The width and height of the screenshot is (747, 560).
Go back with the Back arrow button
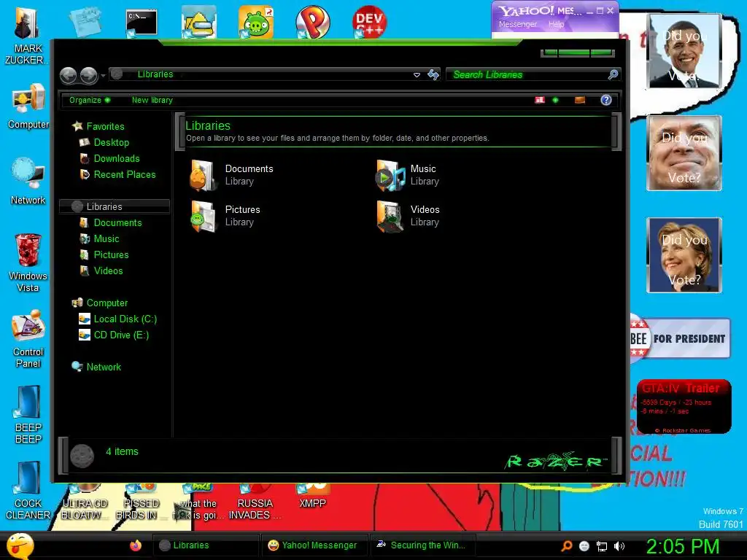pos(68,75)
